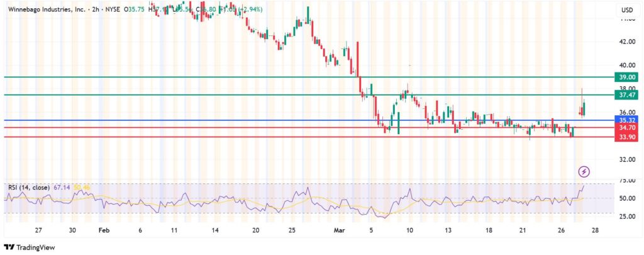Screen dimensions: 644x255
Task: Click the Winnebago Industries, Inc. symbol title
Action: (x=47, y=10)
